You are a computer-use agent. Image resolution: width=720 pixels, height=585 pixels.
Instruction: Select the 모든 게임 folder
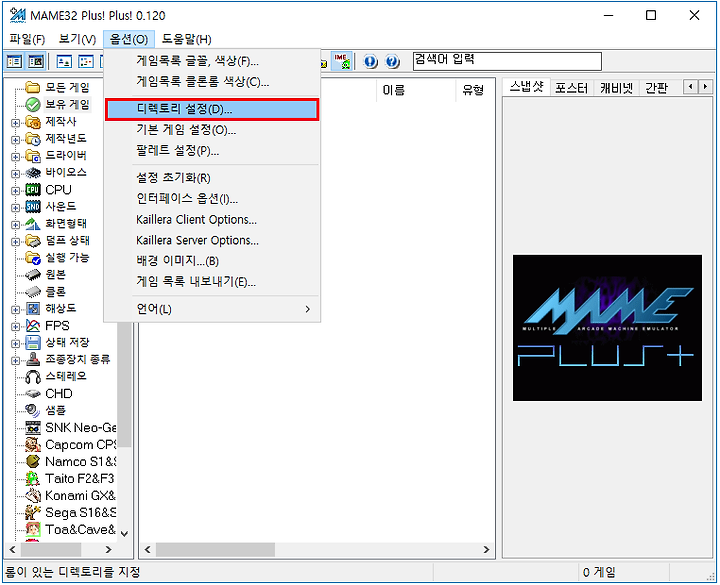pos(67,87)
